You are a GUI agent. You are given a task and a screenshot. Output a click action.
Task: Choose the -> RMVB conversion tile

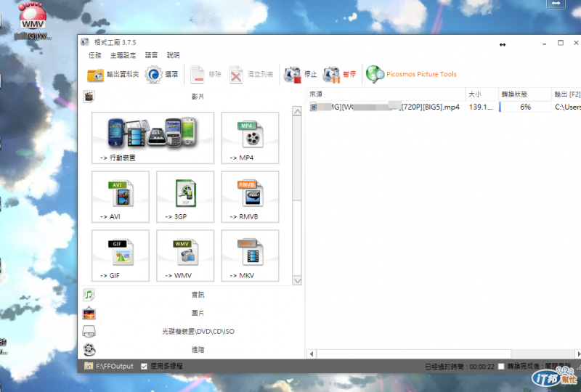[250, 197]
